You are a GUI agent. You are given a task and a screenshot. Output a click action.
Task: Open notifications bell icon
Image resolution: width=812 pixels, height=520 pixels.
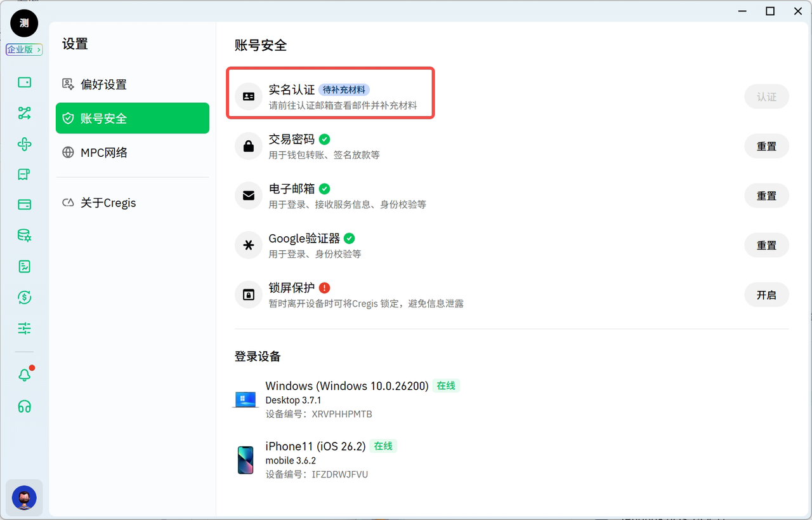24,375
